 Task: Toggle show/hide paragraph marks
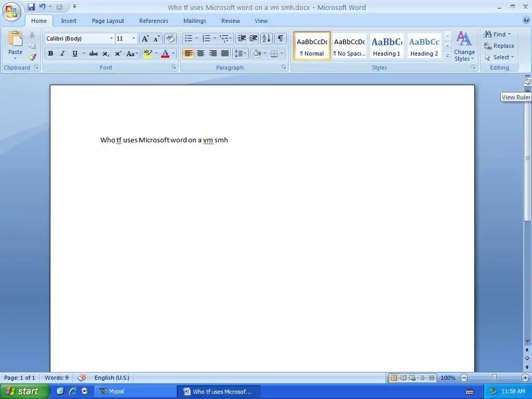click(x=280, y=38)
